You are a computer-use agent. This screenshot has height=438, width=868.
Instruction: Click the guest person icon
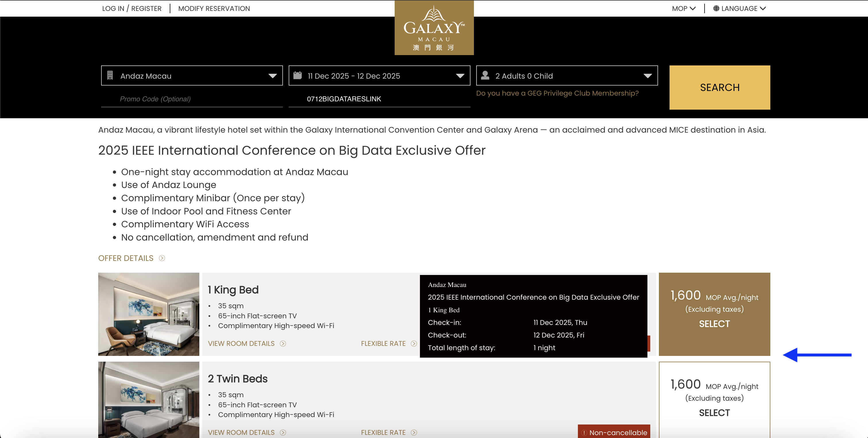click(x=485, y=75)
